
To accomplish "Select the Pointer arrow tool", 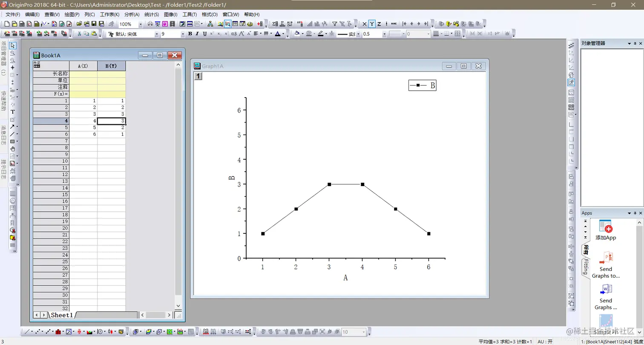I will coord(13,45).
